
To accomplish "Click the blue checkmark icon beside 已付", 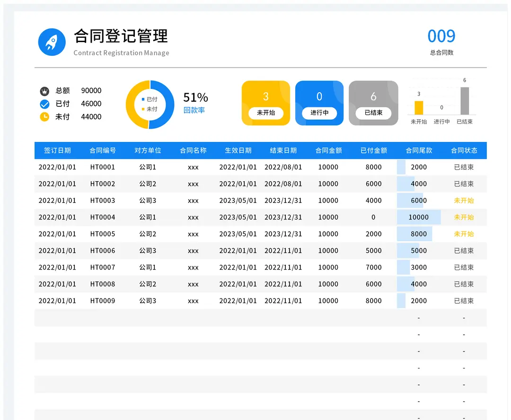I will (x=44, y=104).
